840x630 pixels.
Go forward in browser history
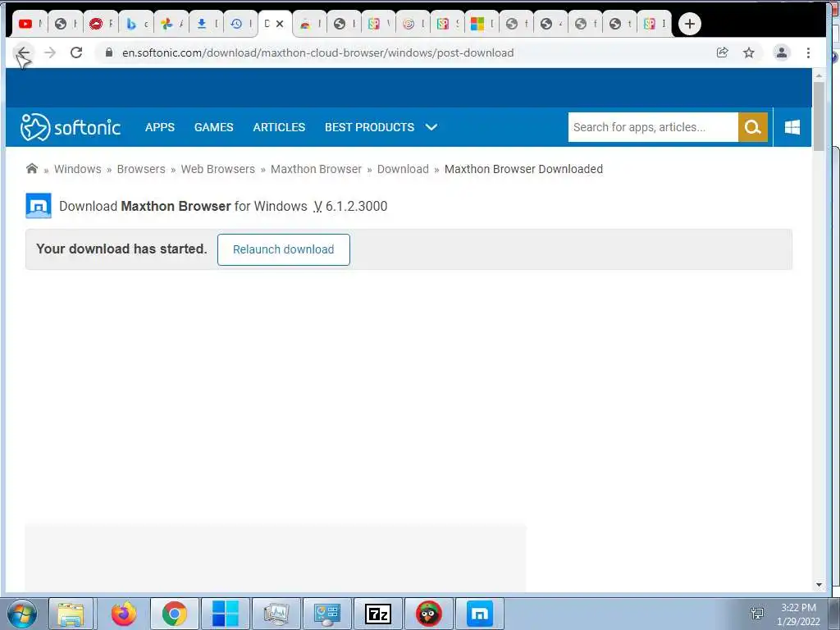tap(50, 52)
